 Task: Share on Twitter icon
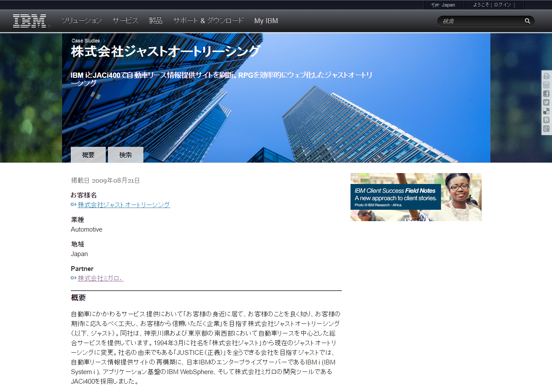(x=546, y=102)
